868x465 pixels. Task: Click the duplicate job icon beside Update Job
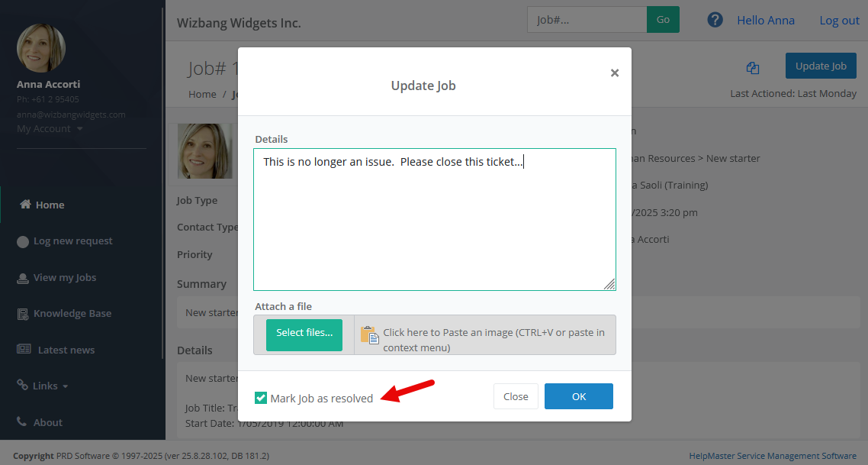(x=753, y=68)
